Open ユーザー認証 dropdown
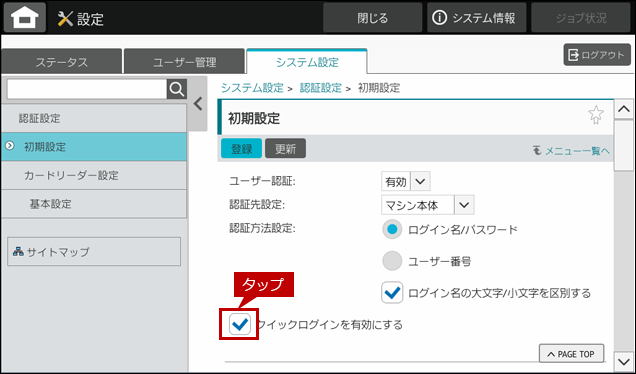The height and width of the screenshot is (374, 636). 406,181
